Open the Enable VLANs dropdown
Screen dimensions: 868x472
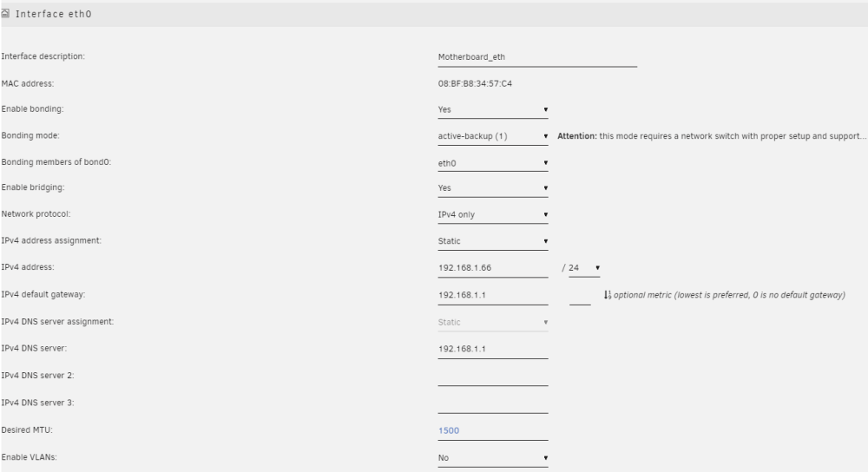coord(493,458)
